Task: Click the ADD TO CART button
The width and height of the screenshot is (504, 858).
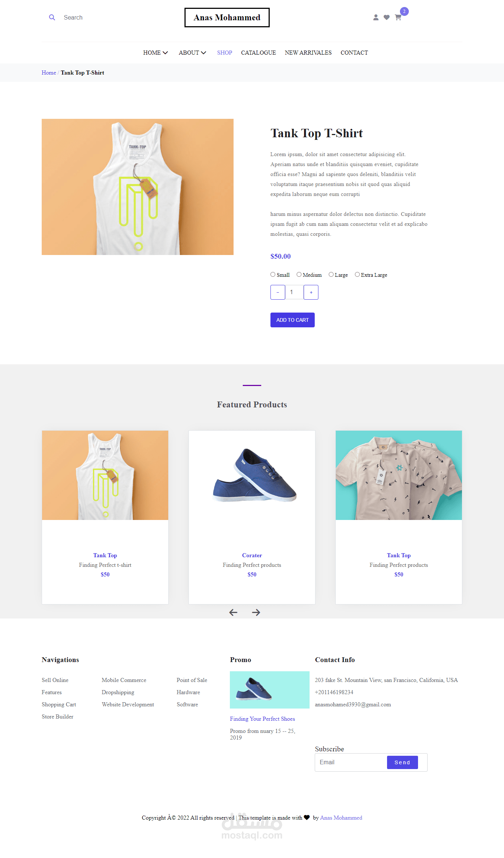Action: pyautogui.click(x=293, y=320)
